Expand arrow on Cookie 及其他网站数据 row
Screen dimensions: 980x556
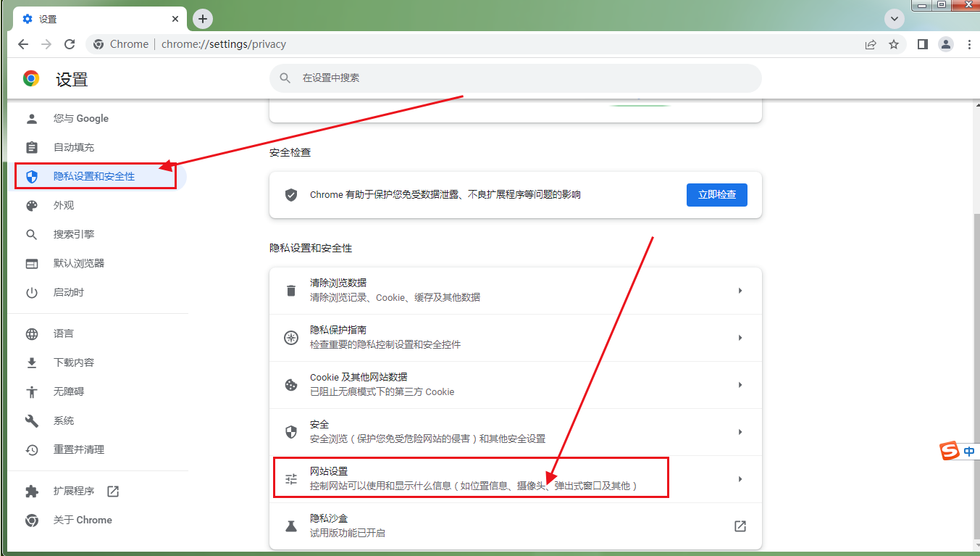(x=740, y=385)
